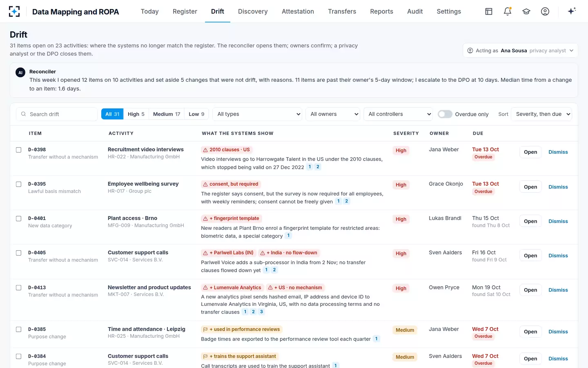
Task: Toggle the Overdue only switch
Action: pyautogui.click(x=445, y=114)
